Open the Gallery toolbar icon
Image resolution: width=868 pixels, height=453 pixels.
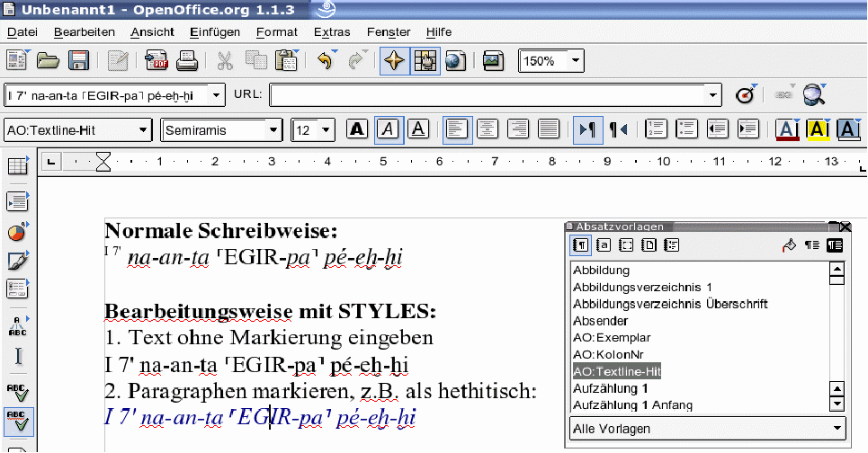coord(455,61)
